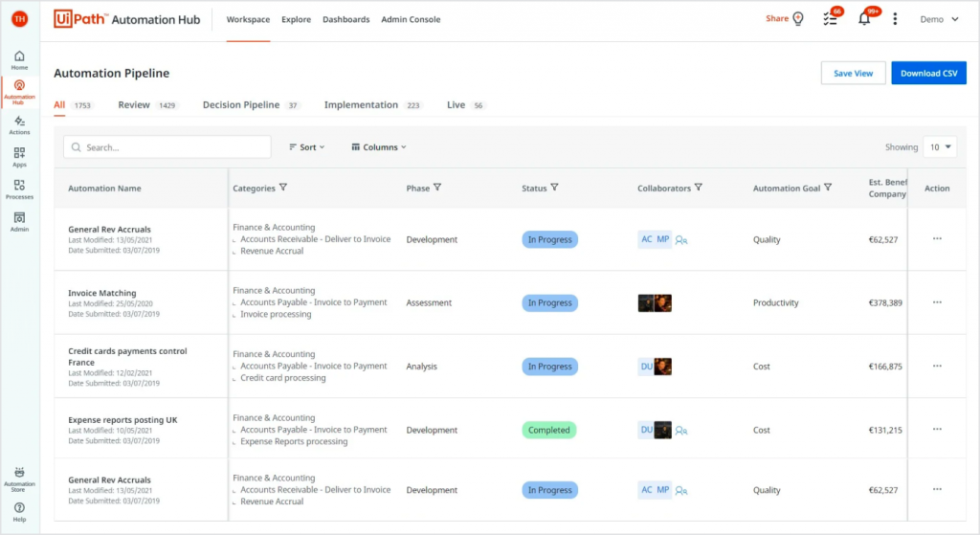The height and width of the screenshot is (535, 980).
Task: Click In Progress badge in Invoice Matching row
Action: coord(550,303)
